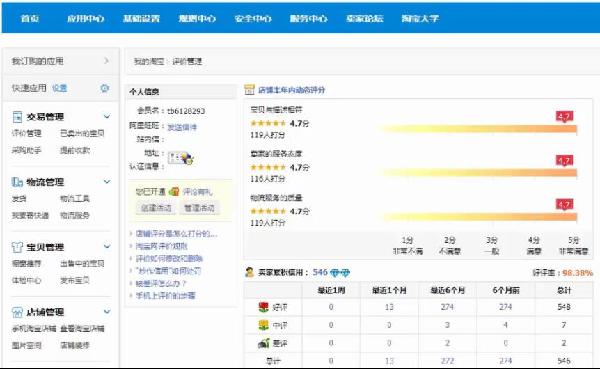Collapse the 交易管理 section chevron
Screen dimensions: 600x369
tap(107, 116)
